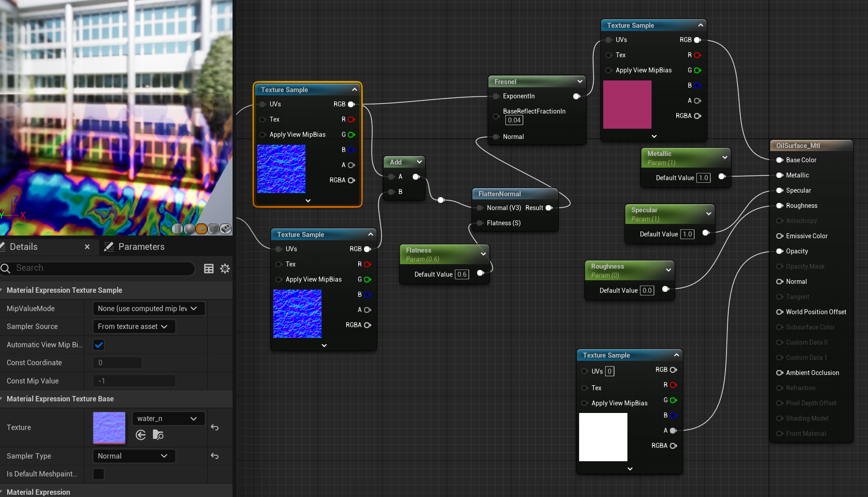Use selected asset arrow for Texture
Viewport: 868px width, 497px height.
point(141,435)
